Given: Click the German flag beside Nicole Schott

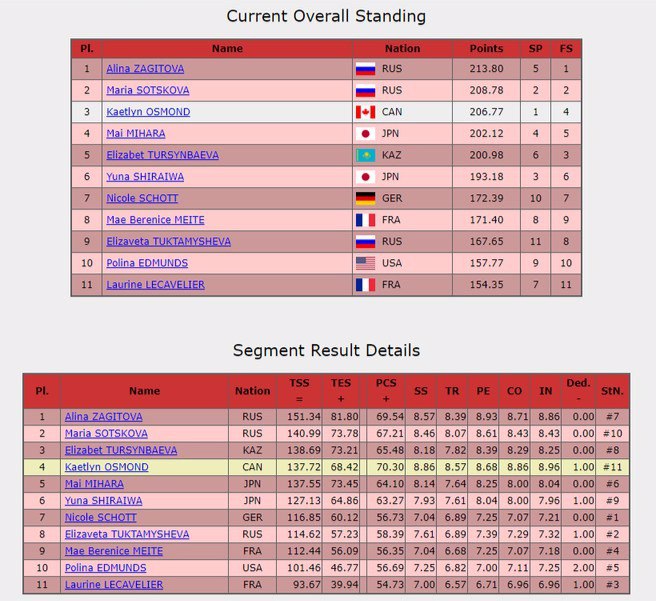Looking at the screenshot, I should click(365, 199).
